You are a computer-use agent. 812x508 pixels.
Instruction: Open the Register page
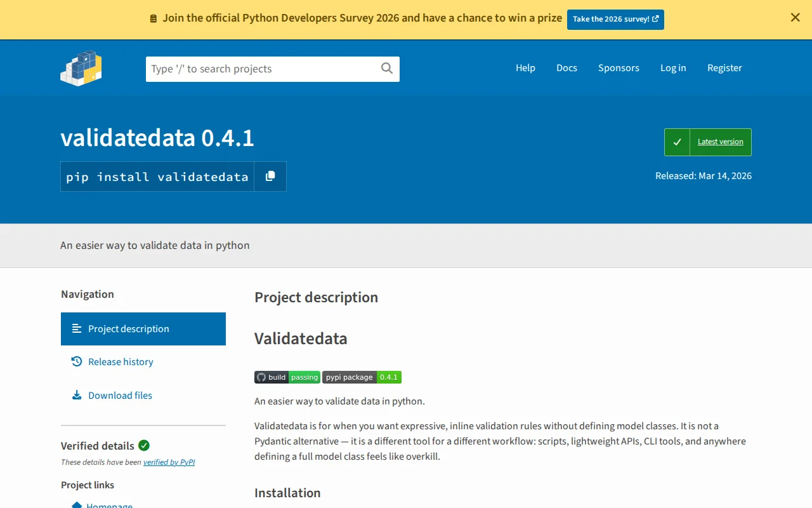pyautogui.click(x=724, y=68)
